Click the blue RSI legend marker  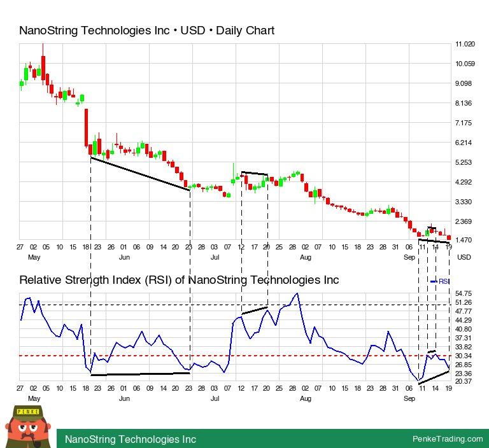pos(434,281)
